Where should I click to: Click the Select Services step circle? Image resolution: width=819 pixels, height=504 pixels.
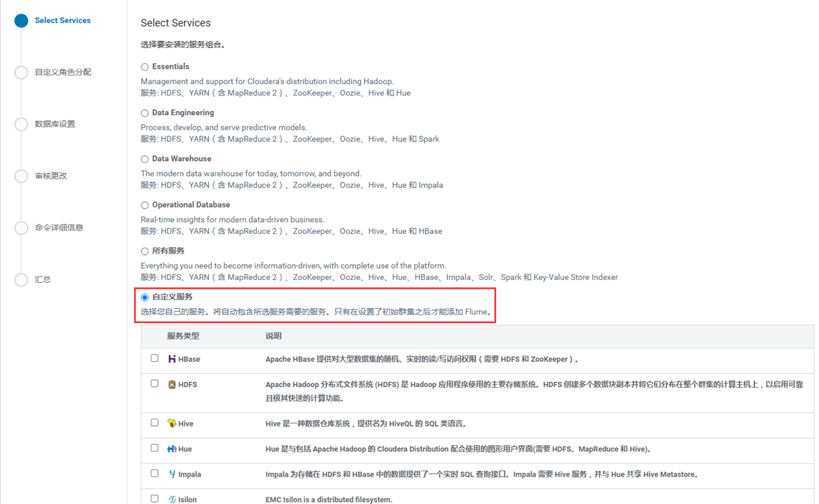click(22, 20)
